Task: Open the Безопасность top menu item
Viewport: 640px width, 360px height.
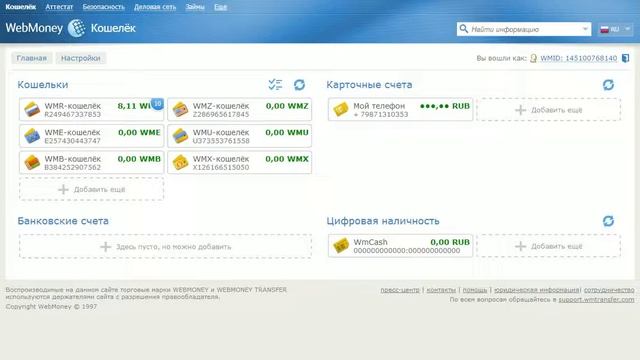Action: coord(104,7)
